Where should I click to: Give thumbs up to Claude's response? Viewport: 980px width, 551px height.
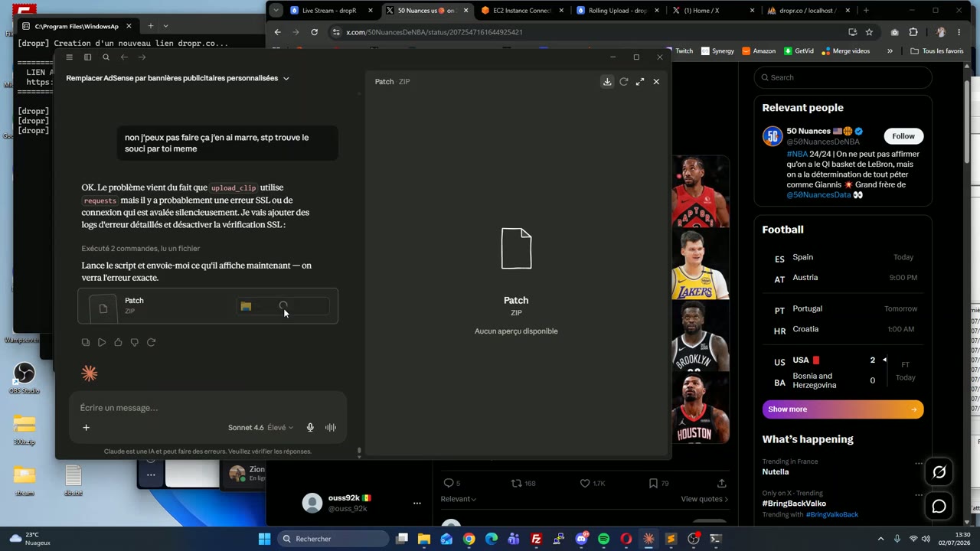pyautogui.click(x=118, y=342)
